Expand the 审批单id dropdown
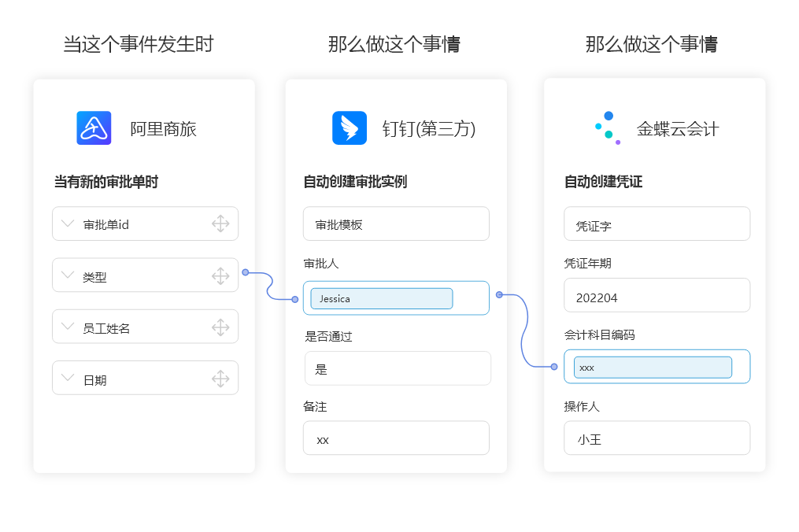 [69, 224]
